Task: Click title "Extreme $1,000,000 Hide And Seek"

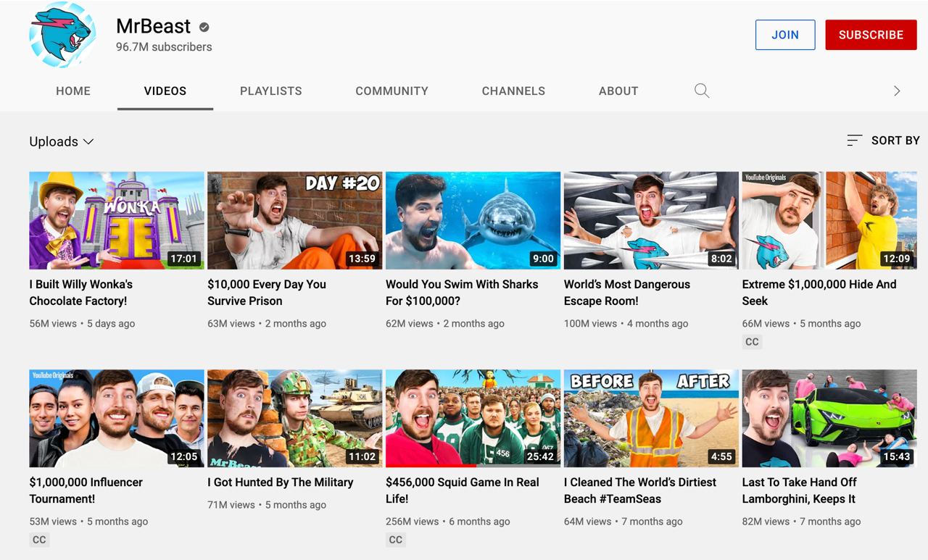Action: coord(819,293)
